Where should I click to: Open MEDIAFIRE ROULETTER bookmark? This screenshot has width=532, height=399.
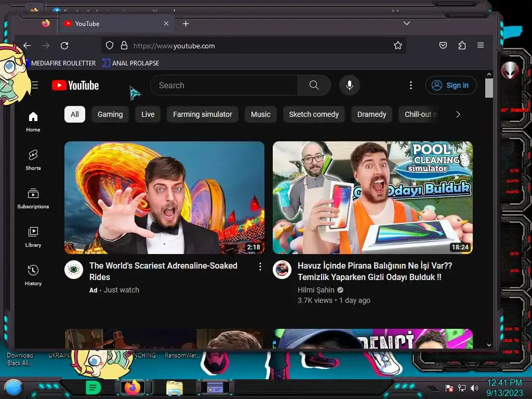point(63,63)
